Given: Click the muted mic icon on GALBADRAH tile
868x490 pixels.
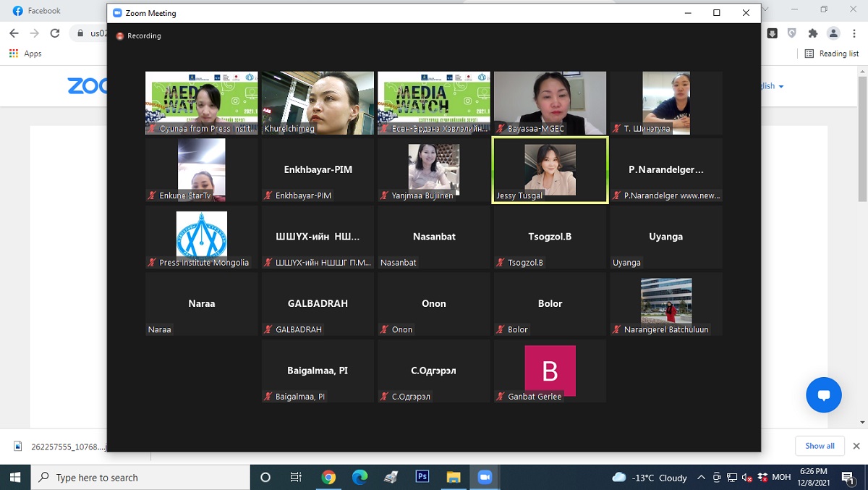Looking at the screenshot, I should 268,330.
